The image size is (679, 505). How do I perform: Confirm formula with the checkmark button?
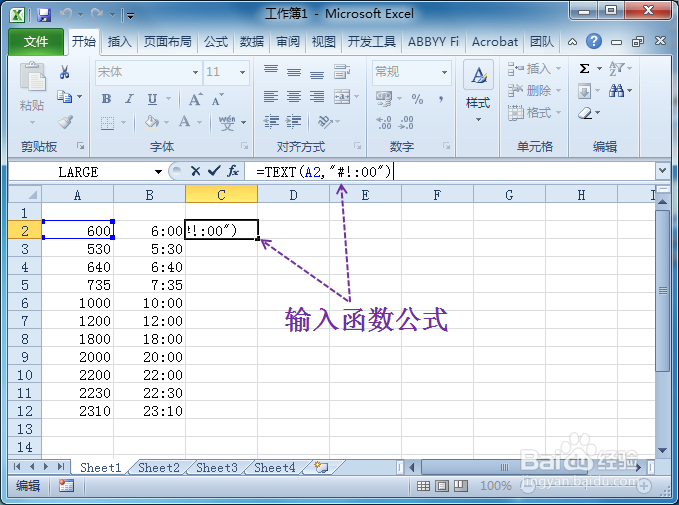[x=214, y=171]
